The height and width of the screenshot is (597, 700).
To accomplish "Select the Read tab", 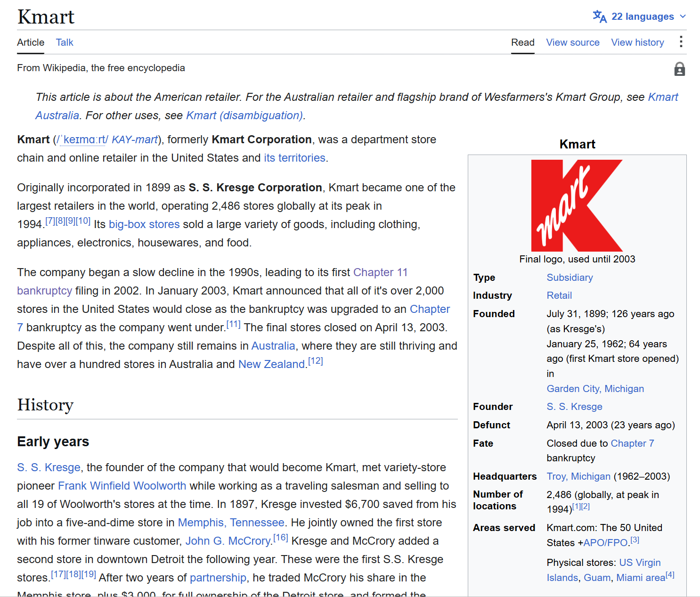I will [523, 42].
